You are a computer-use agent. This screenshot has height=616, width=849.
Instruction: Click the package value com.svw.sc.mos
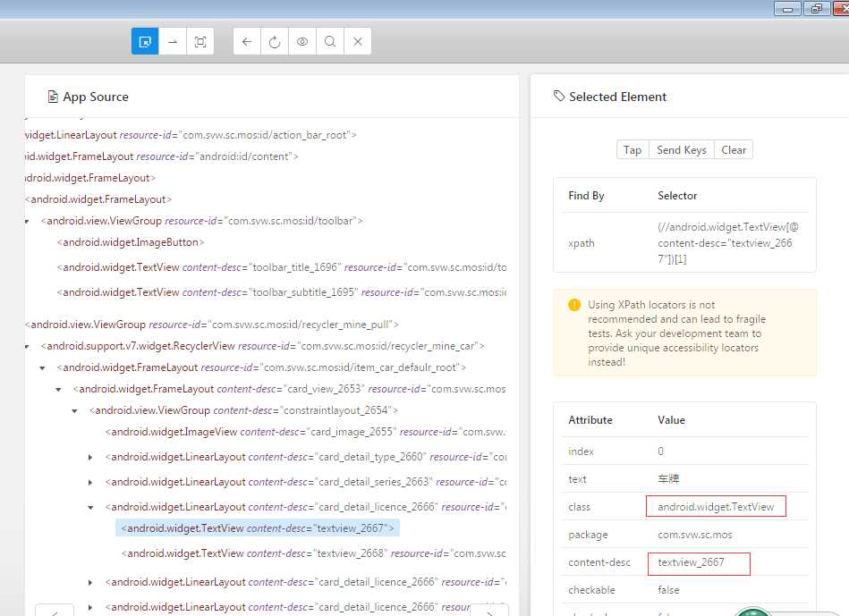click(x=695, y=535)
